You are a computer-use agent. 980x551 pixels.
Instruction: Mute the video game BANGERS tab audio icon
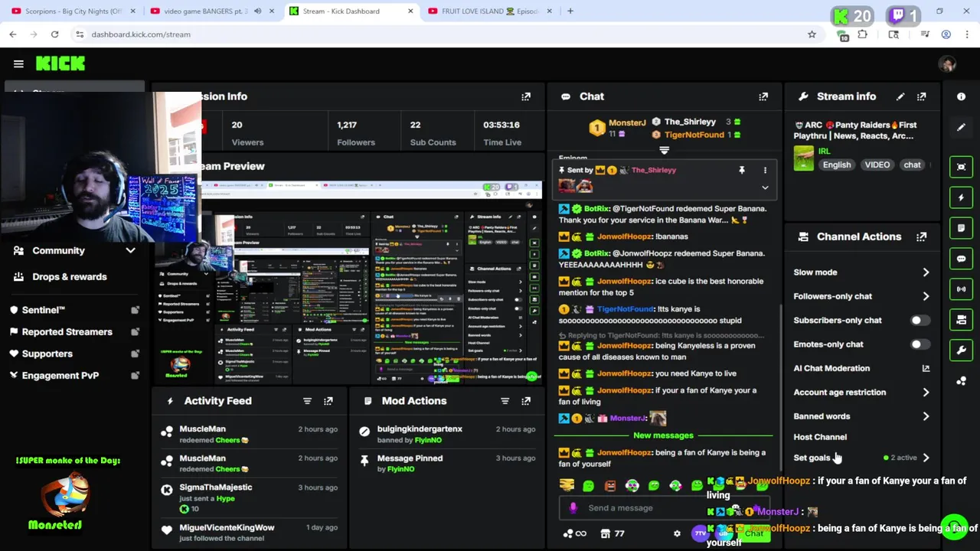coord(258,11)
